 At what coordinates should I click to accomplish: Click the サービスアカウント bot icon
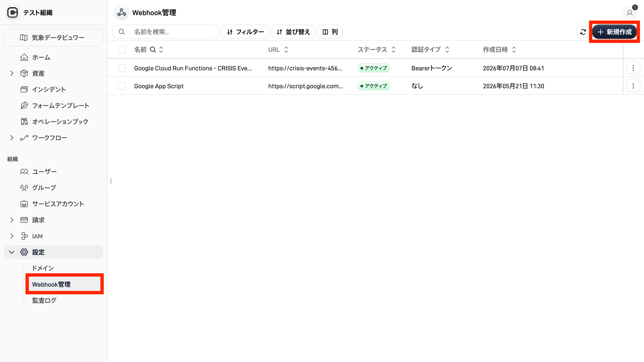coord(24,204)
